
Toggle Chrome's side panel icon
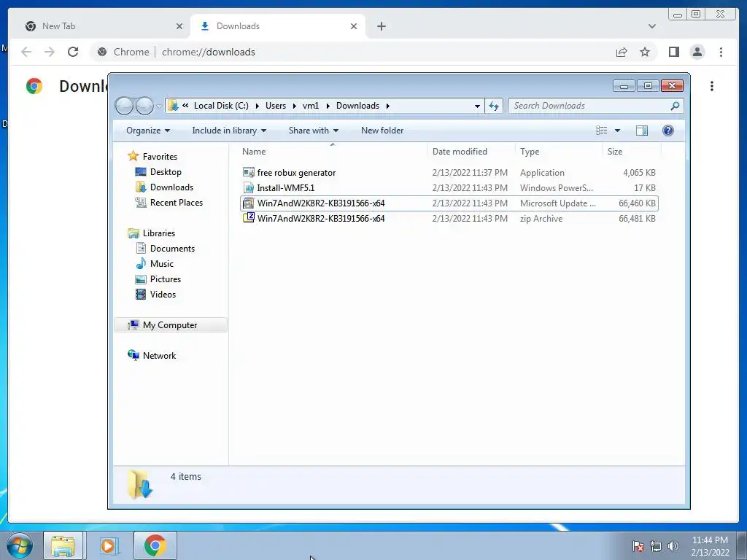[673, 52]
